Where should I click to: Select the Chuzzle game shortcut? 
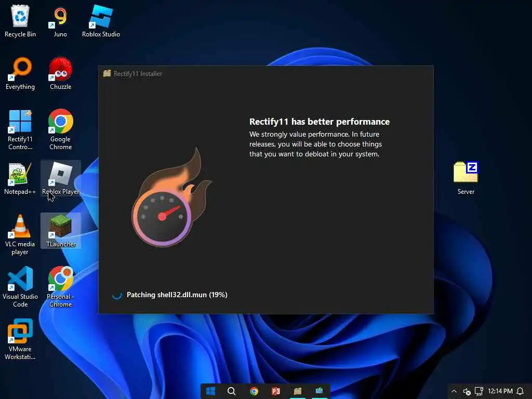60,74
